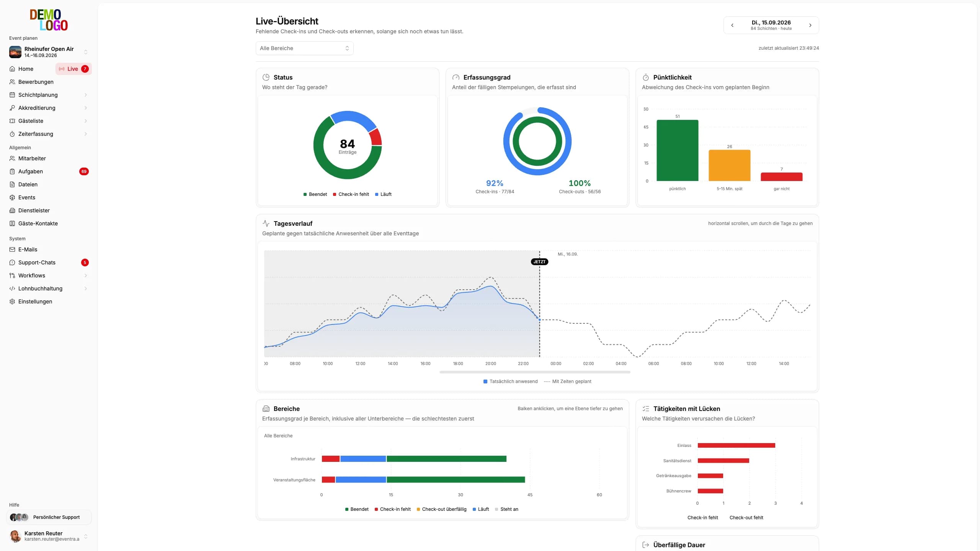Expand the Akkreditierung submenu chevron
Screen dimensions: 980x551
(x=86, y=108)
